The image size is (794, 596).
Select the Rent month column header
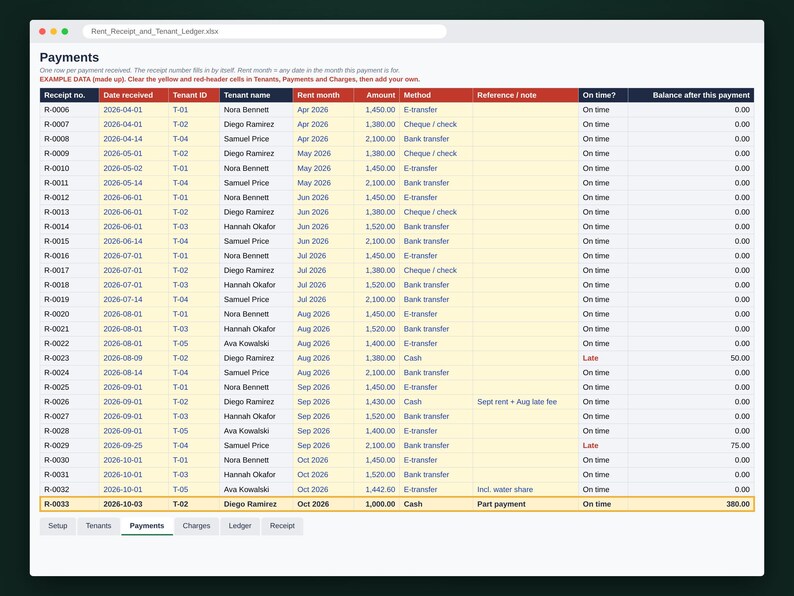[324, 95]
